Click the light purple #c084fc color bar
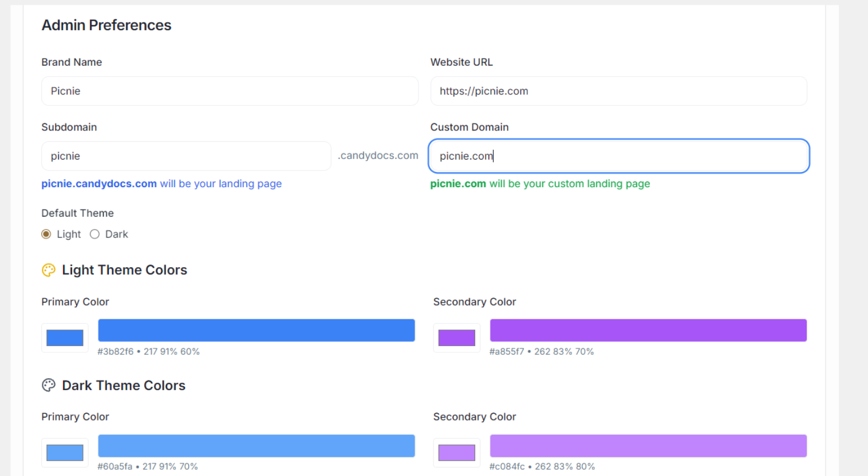 coord(648,446)
